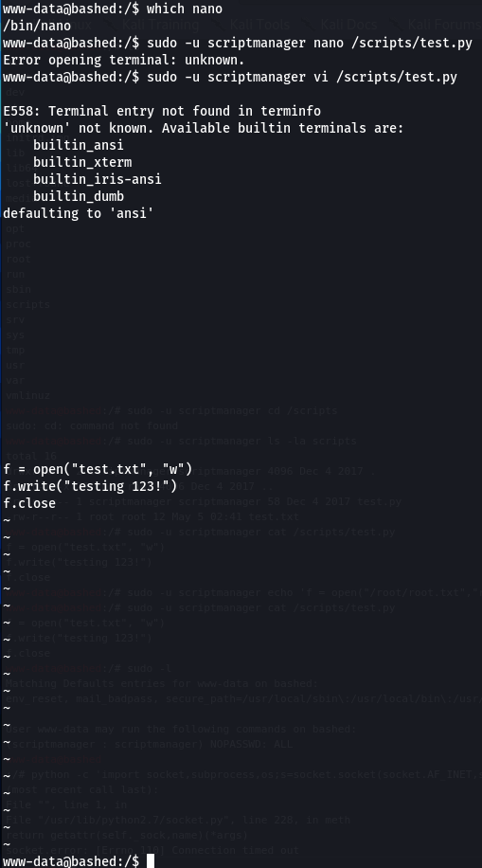Click the 'builtin_dumb' terminal entry
The image size is (482, 868).
79,196
